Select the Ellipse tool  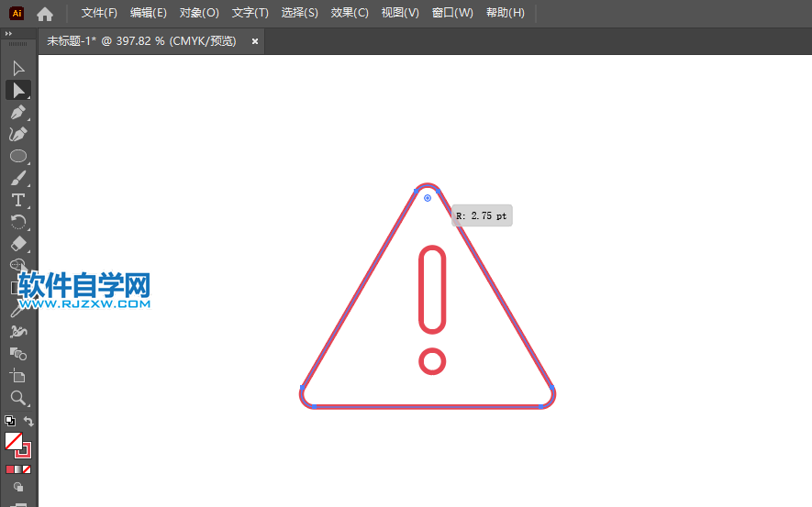tap(18, 156)
